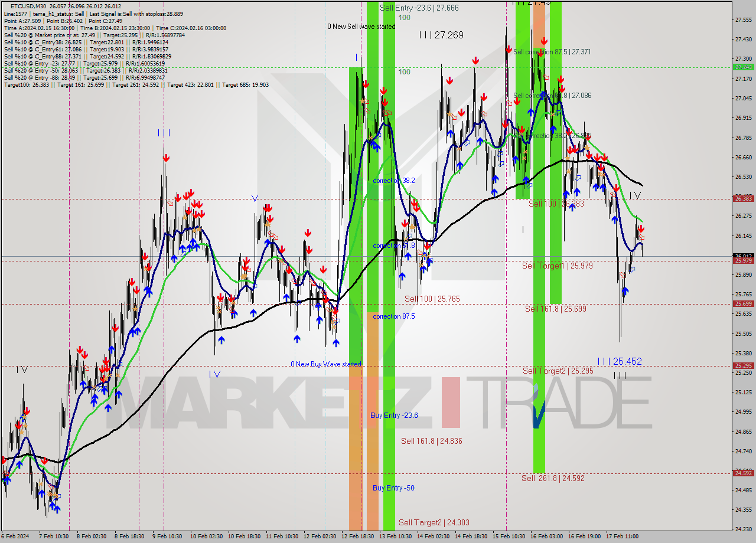Click the '0 New Buy Wave started' label

click(x=326, y=364)
